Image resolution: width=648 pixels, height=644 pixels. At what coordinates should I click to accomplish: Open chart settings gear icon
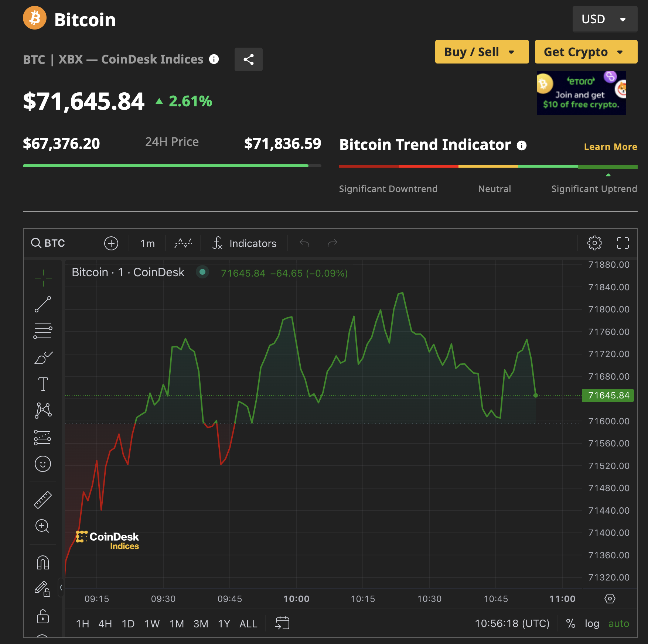594,243
